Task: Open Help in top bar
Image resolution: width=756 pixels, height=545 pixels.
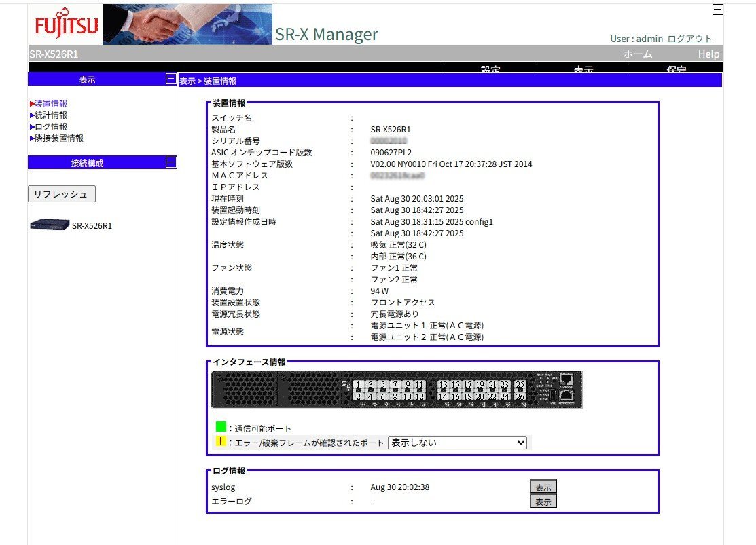Action: (x=708, y=54)
